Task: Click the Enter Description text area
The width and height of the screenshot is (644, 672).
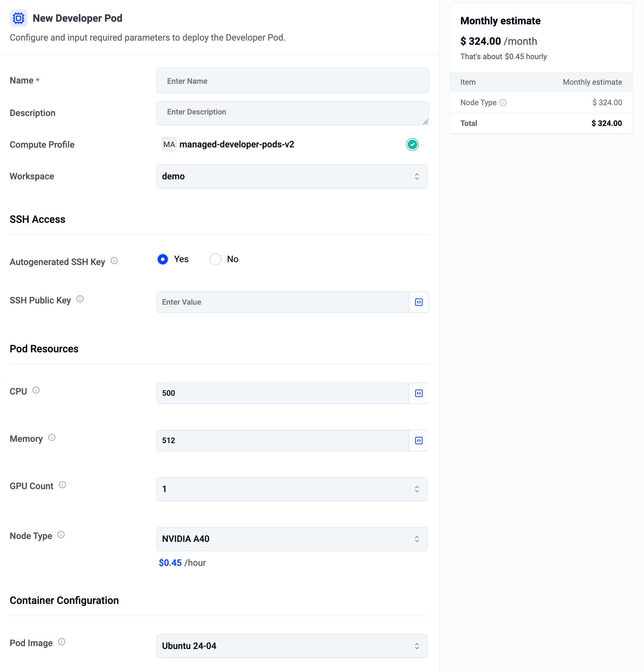Action: pos(293,113)
